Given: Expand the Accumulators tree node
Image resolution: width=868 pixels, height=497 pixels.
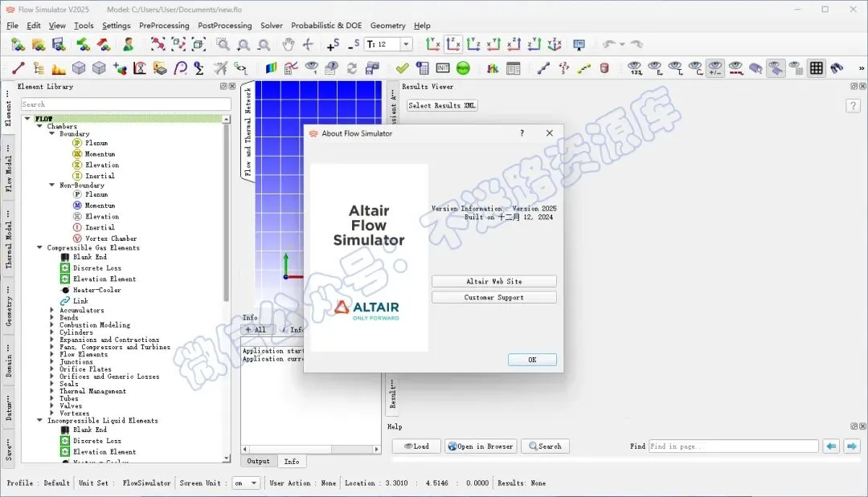Looking at the screenshot, I should click(52, 310).
